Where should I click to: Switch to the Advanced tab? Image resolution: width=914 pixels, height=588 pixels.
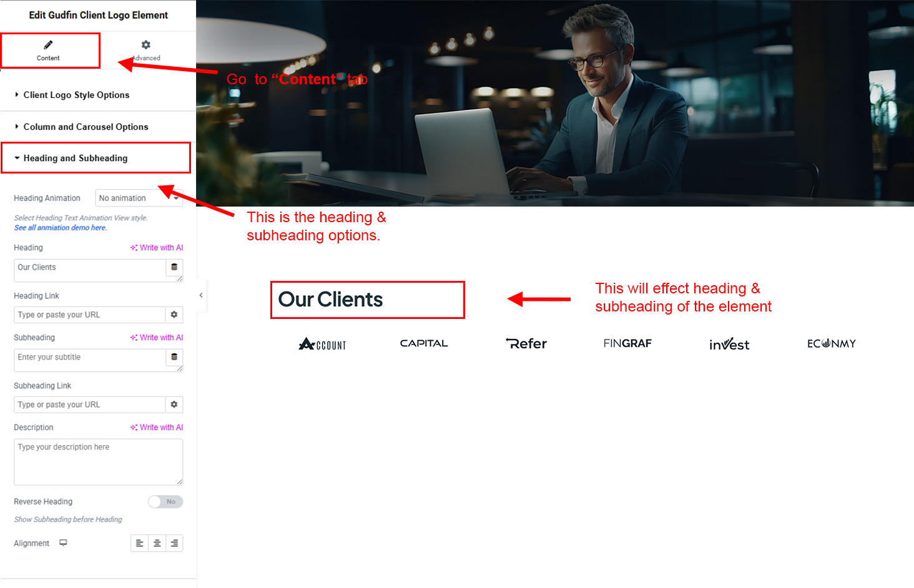click(145, 51)
